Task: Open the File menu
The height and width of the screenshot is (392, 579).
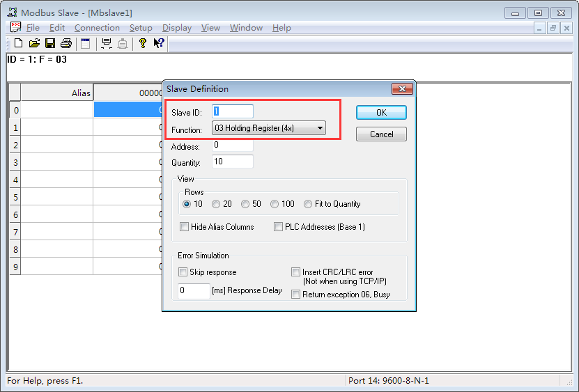Action: (33, 28)
